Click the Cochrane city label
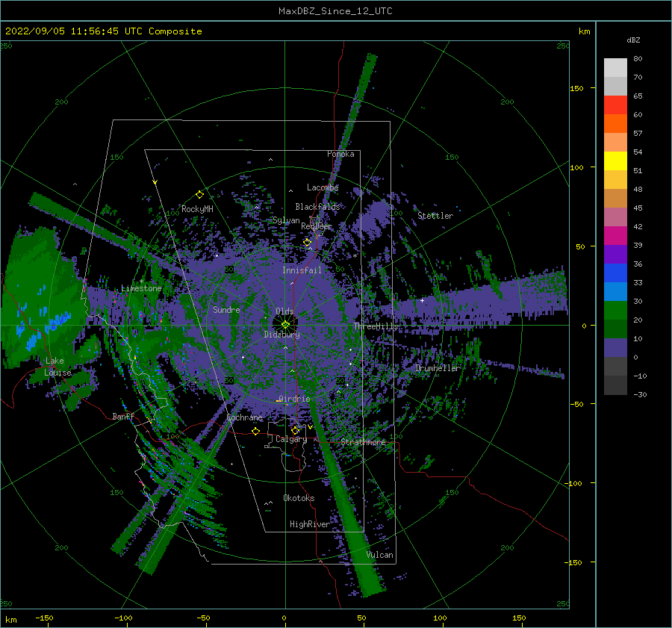Screen dimensions: 672x628 point(244,417)
